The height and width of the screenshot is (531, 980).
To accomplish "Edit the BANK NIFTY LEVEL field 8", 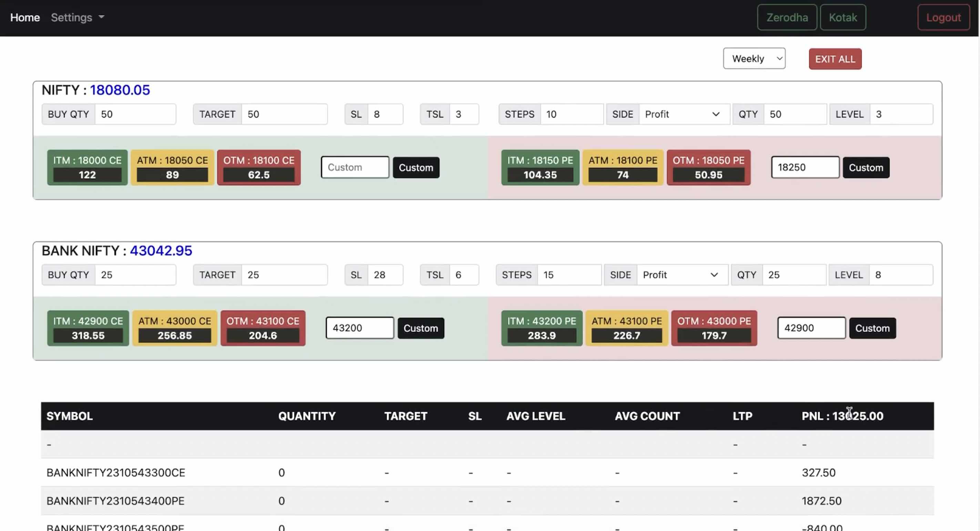I will (x=900, y=275).
